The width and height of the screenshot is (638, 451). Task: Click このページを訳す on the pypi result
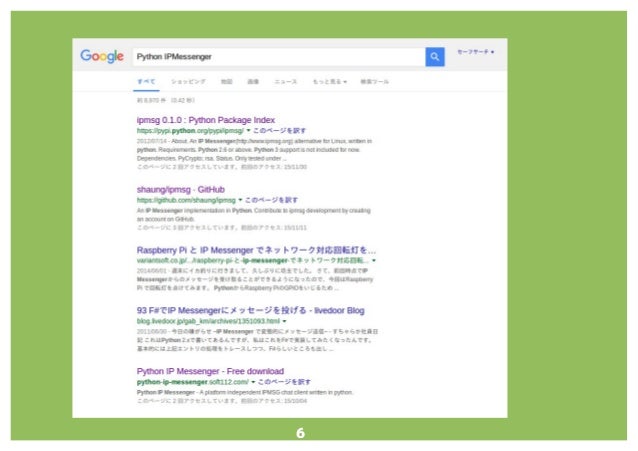click(x=280, y=131)
